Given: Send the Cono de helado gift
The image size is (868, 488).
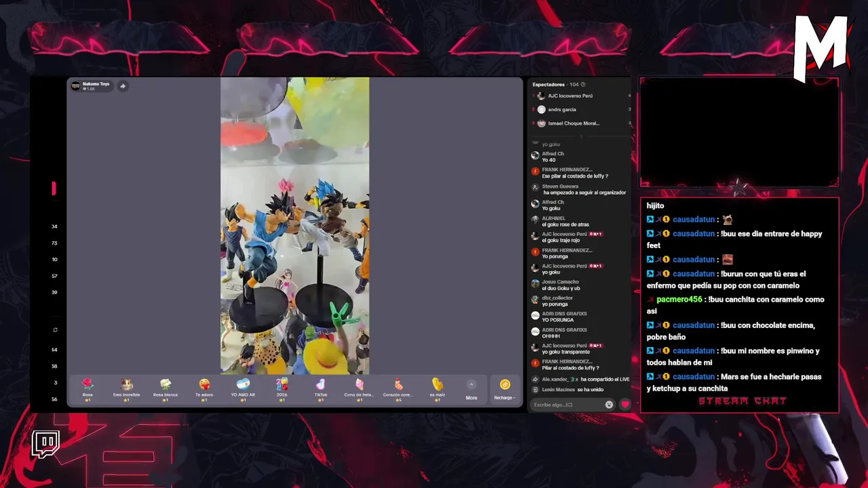Looking at the screenshot, I should coord(359,389).
